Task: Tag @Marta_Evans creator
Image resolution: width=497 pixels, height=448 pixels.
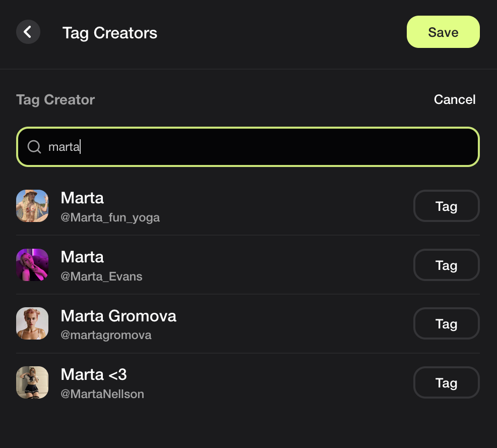Action: point(446,265)
